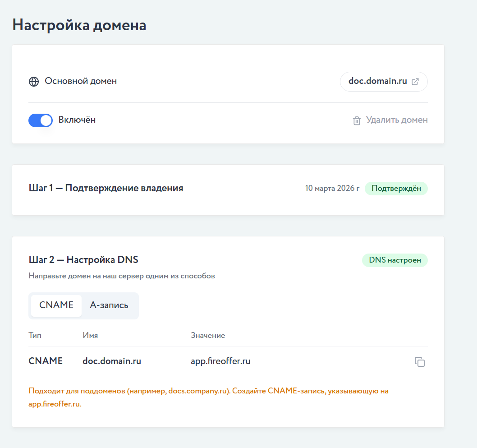Expand the Шаг 1 — Подтверждение владения section

106,188
